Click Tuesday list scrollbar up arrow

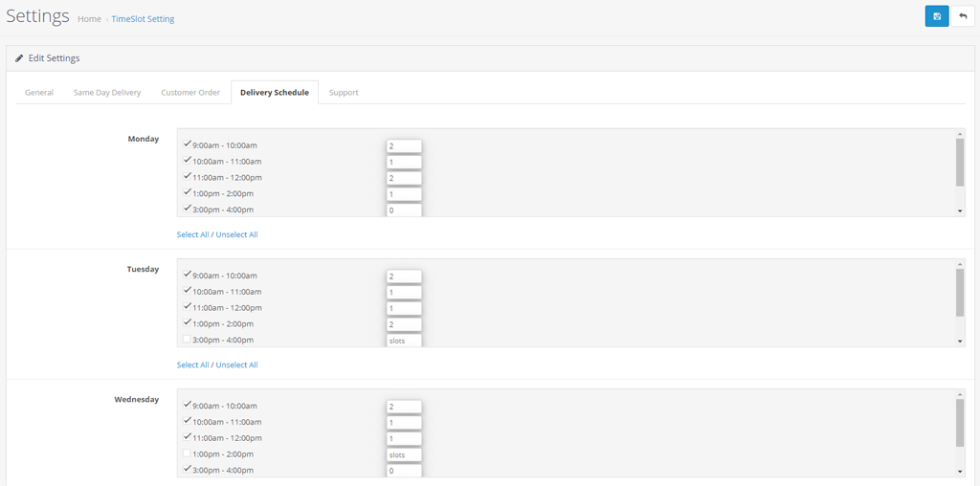click(x=960, y=264)
